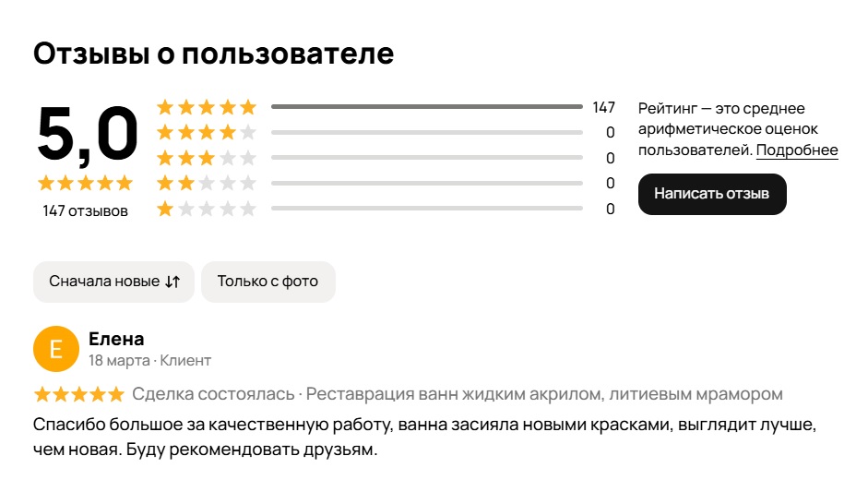Click the 147 отзывов count text
The width and height of the screenshot is (868, 492).
tap(85, 211)
